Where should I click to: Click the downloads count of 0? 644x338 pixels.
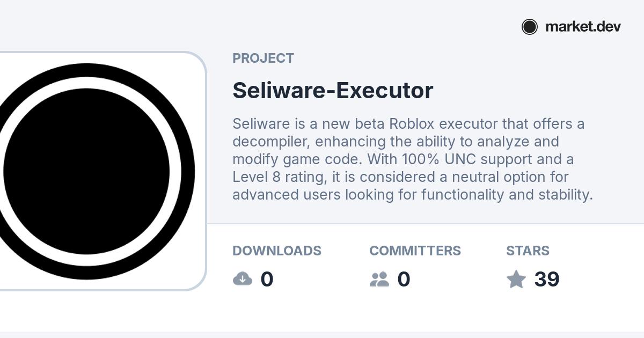point(267,279)
